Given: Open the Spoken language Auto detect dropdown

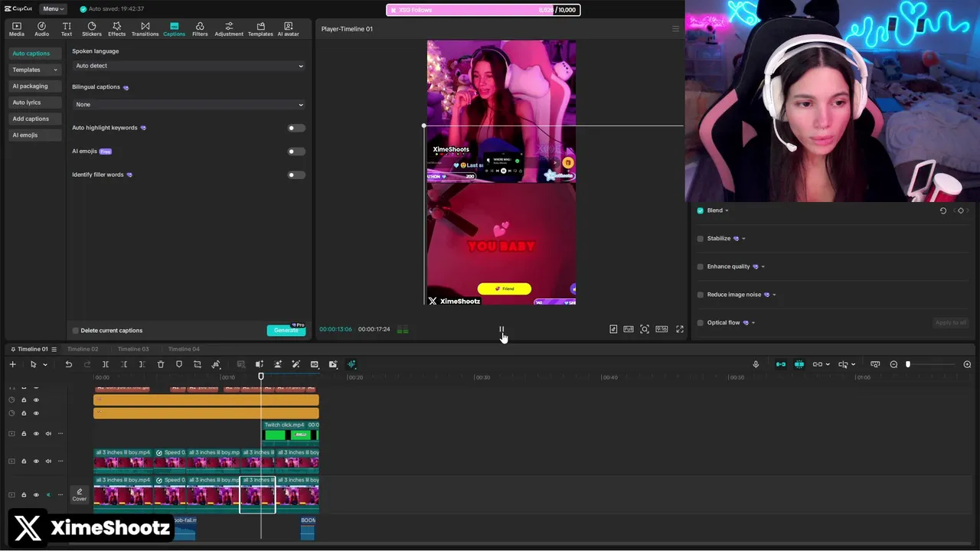Looking at the screenshot, I should tap(189, 66).
